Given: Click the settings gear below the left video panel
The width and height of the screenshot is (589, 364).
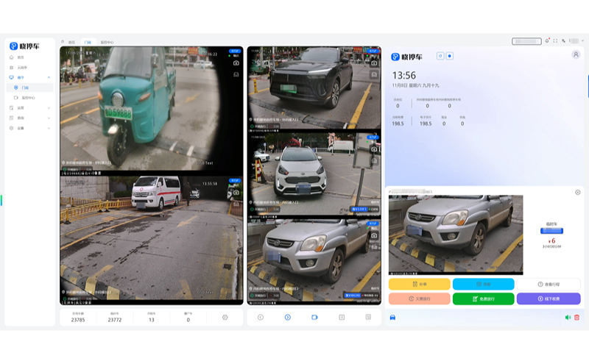Looking at the screenshot, I should 225,317.
